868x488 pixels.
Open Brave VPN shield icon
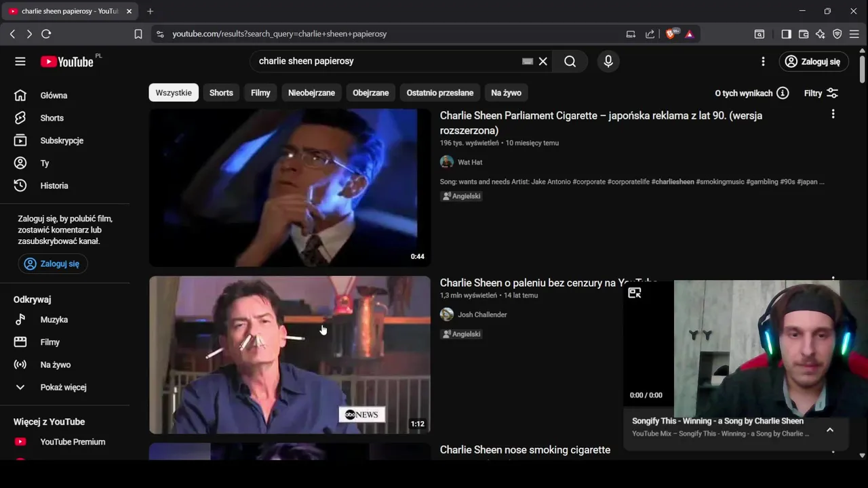click(837, 34)
